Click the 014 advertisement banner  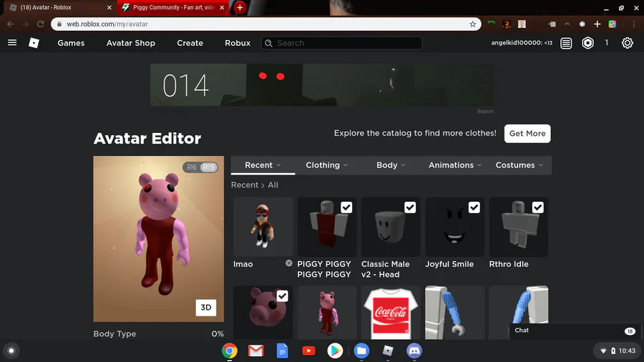pyautogui.click(x=322, y=85)
